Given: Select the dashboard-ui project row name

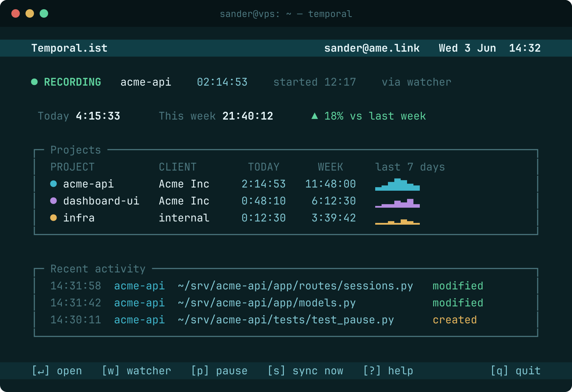Looking at the screenshot, I should pos(101,201).
